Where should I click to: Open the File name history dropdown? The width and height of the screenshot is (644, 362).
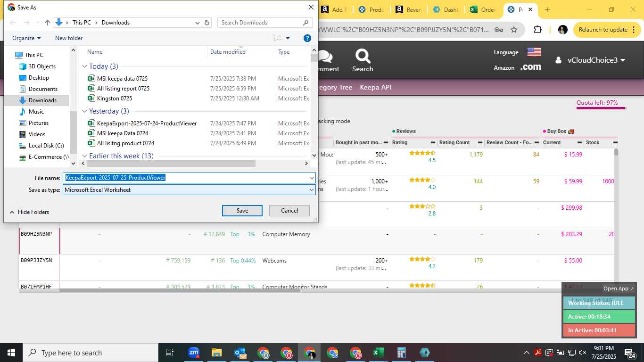[x=311, y=178]
